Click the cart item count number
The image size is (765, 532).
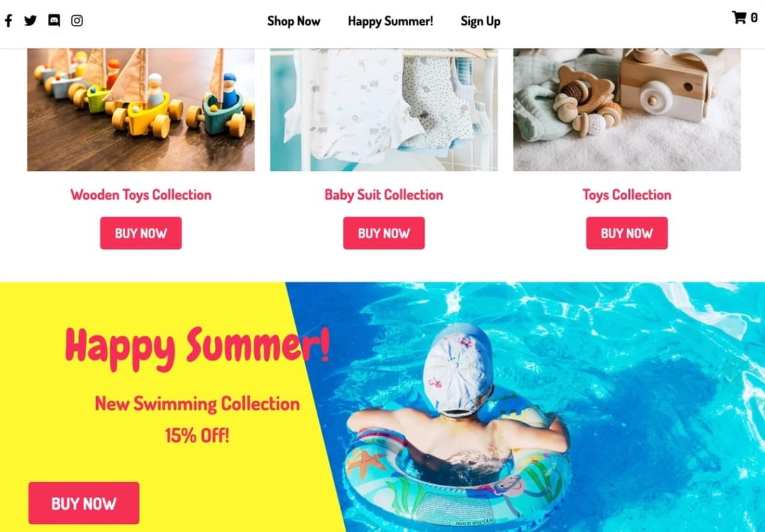point(754,18)
